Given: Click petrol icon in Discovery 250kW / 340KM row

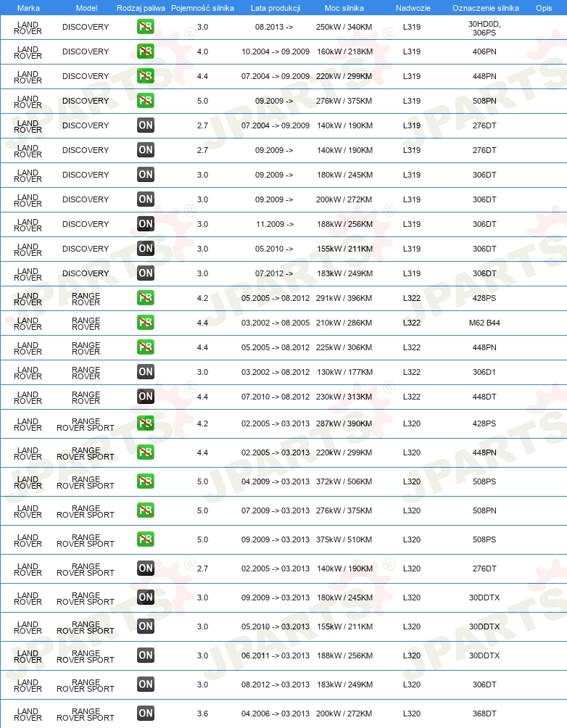Looking at the screenshot, I should point(145,27).
